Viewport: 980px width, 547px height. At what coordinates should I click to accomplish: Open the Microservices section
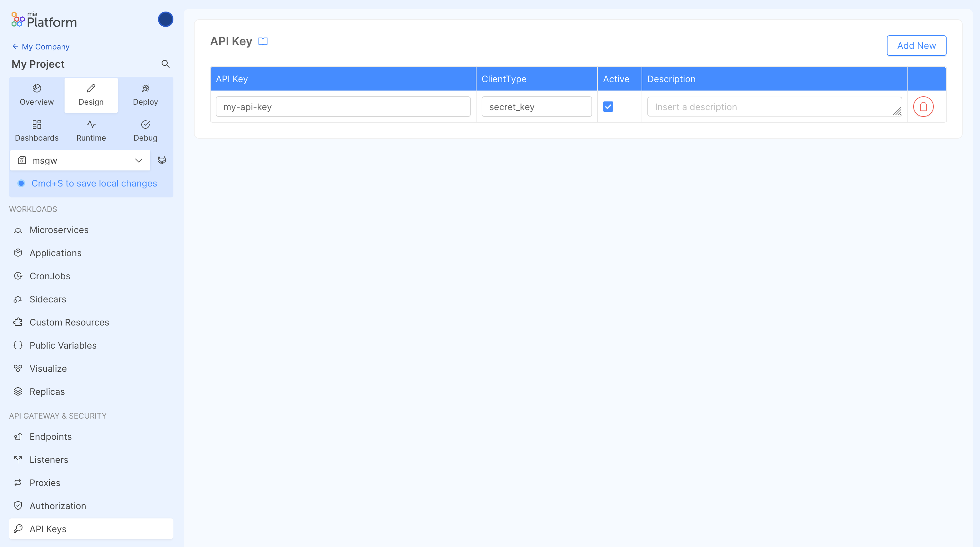point(58,230)
